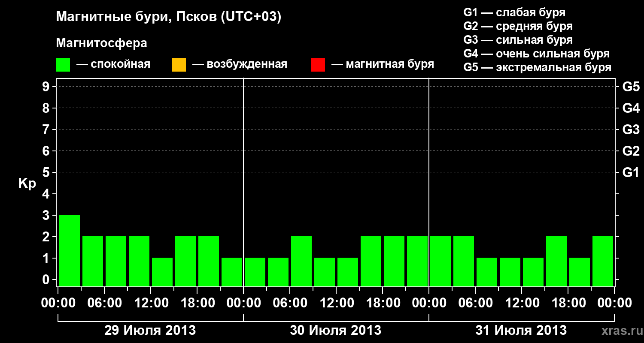This screenshot has width=644, height=343.
Task: Click the right-axis 'G5' storm level label
Action: click(x=631, y=87)
